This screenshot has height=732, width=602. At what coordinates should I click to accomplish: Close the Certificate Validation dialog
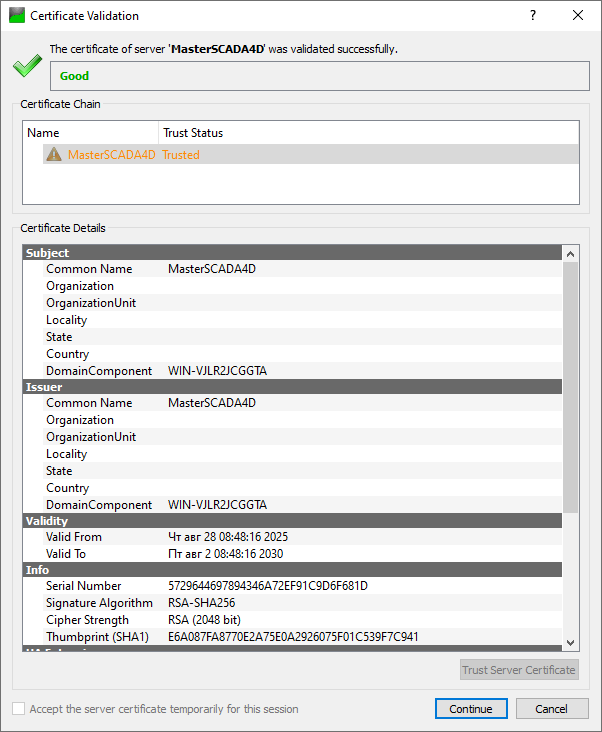578,16
